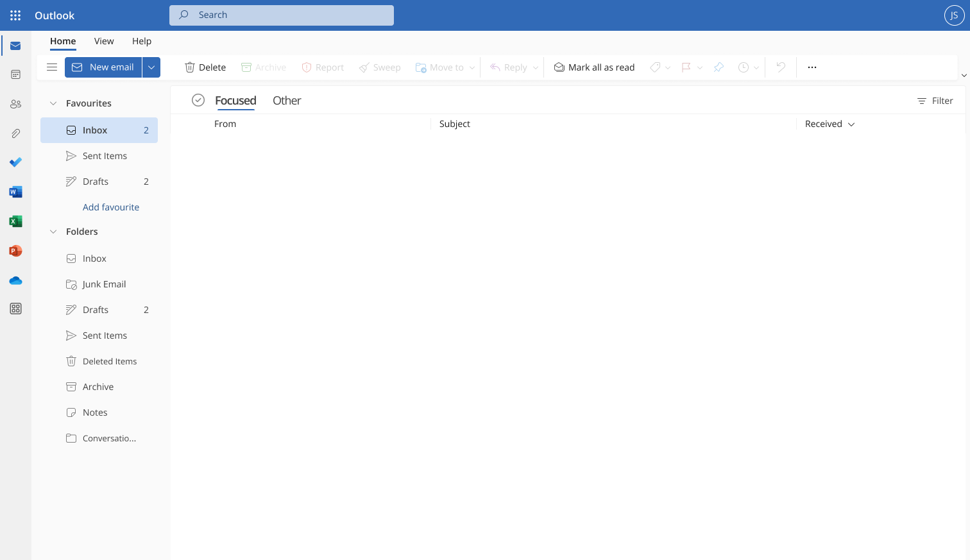Viewport: 970px width, 560px height.
Task: Switch to the View ribbon tab
Action: (x=104, y=41)
